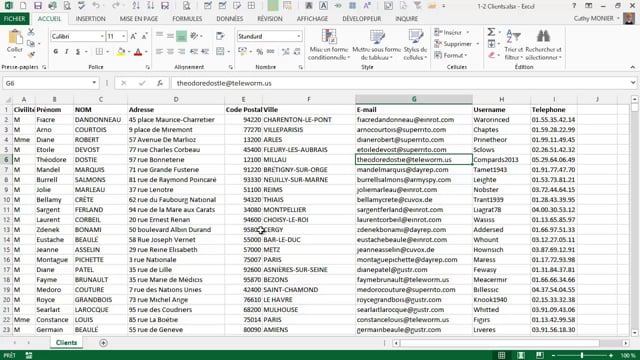Toggle wrap text option
The height and width of the screenshot is (360, 640).
pos(220,36)
